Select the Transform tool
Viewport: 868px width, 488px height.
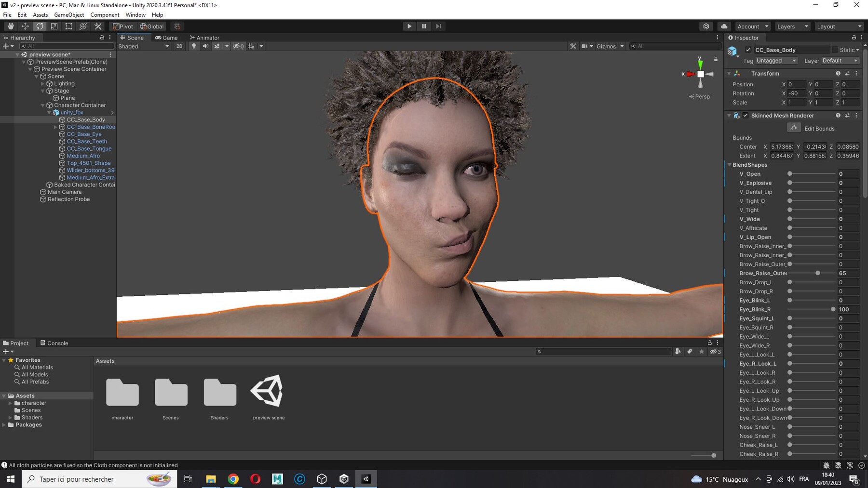coord(83,26)
